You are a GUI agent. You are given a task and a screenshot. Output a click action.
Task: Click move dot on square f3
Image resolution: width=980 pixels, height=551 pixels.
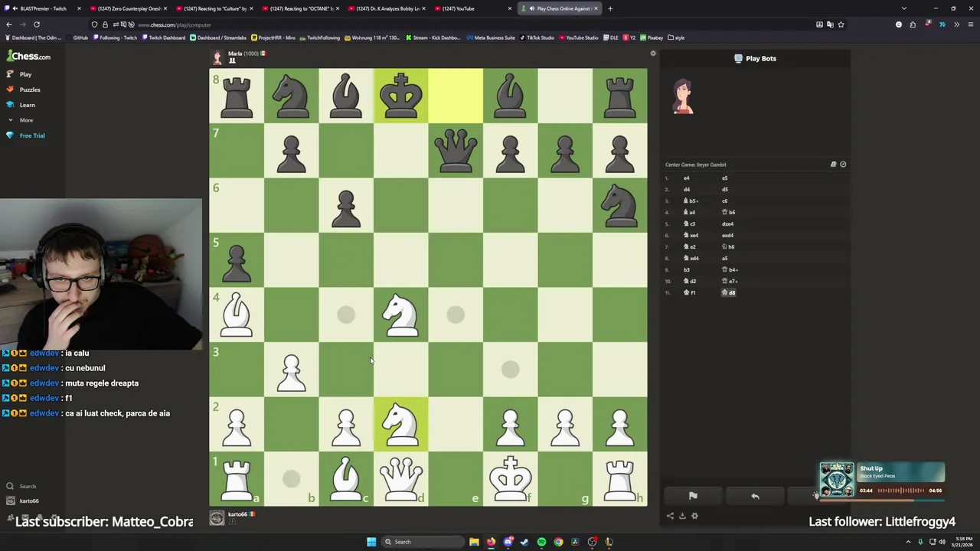511,370
